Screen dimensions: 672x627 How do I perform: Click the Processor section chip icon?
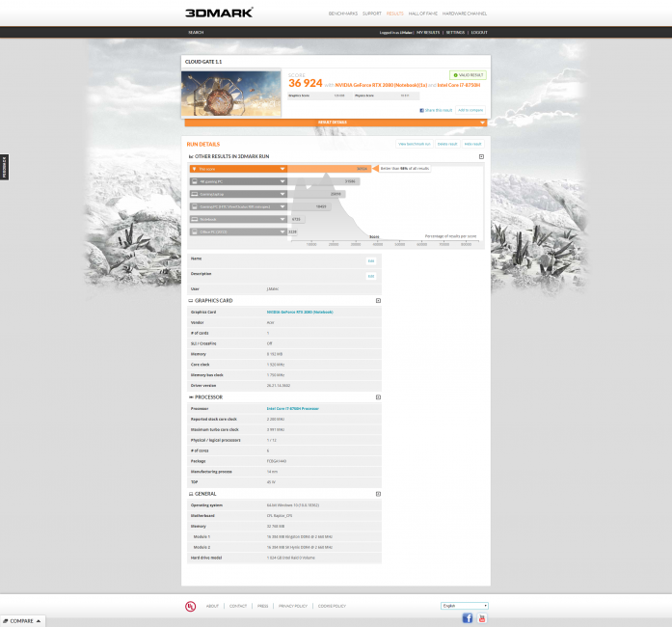click(191, 397)
